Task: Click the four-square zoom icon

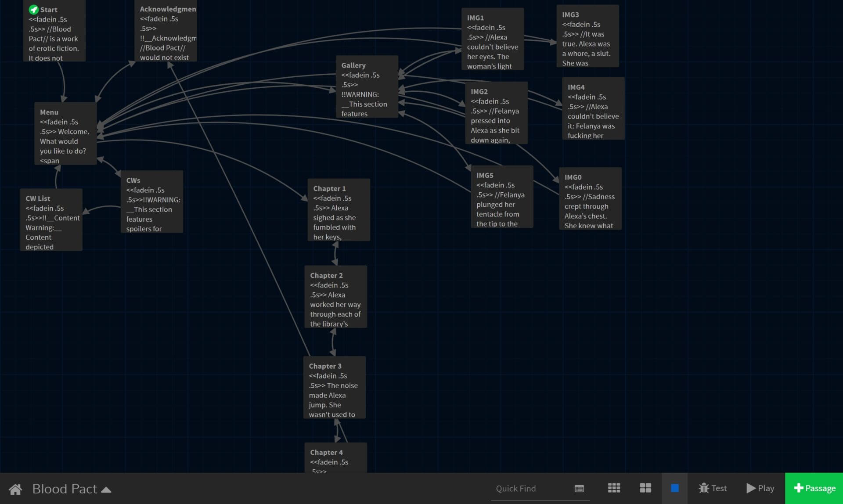Action: 645,488
